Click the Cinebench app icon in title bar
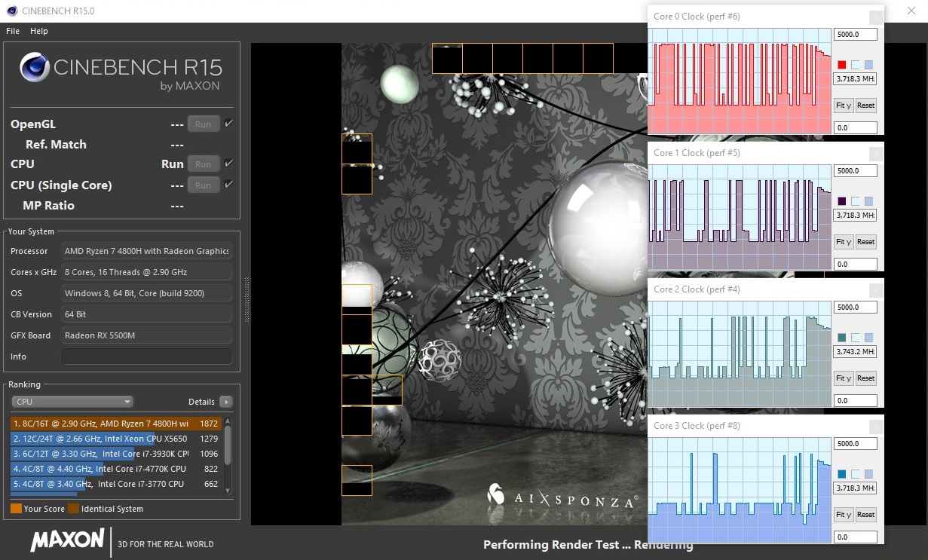Viewport: 928px width, 560px height. (x=11, y=11)
